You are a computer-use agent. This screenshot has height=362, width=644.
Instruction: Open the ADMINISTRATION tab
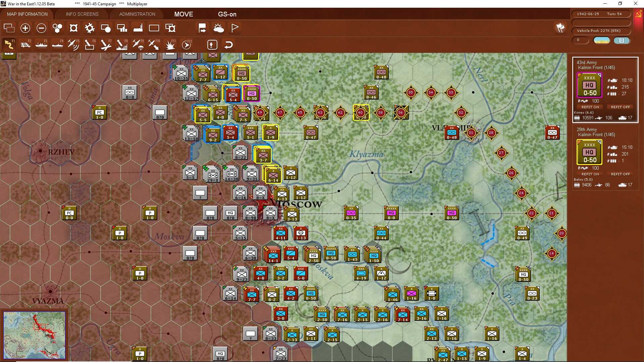pyautogui.click(x=137, y=14)
